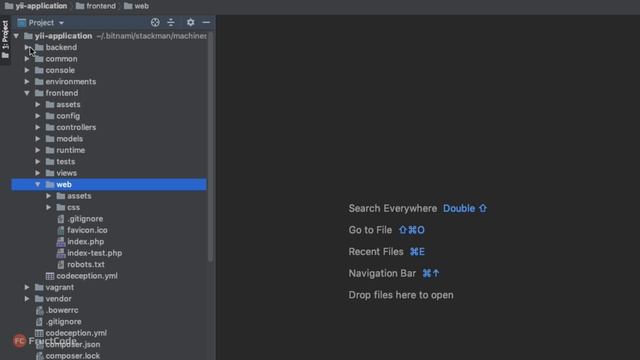640x360 pixels.
Task: Expand frontend's assets folder arrow
Action: click(38, 104)
